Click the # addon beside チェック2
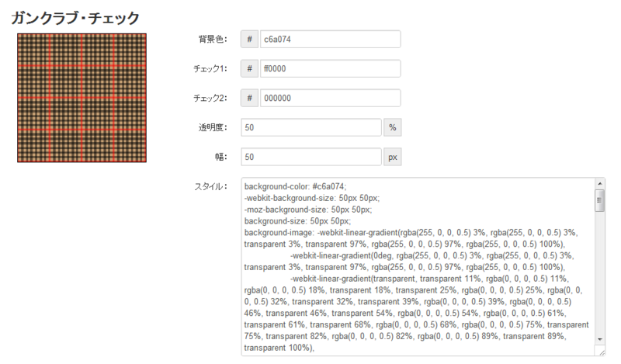Viewport: 621px width, 364px height. coord(249,98)
